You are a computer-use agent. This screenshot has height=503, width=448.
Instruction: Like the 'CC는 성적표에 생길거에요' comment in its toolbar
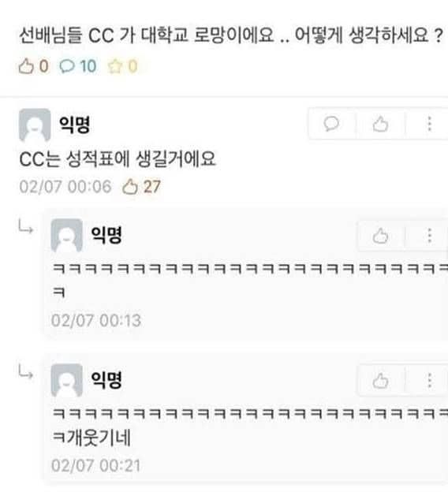pyautogui.click(x=381, y=124)
